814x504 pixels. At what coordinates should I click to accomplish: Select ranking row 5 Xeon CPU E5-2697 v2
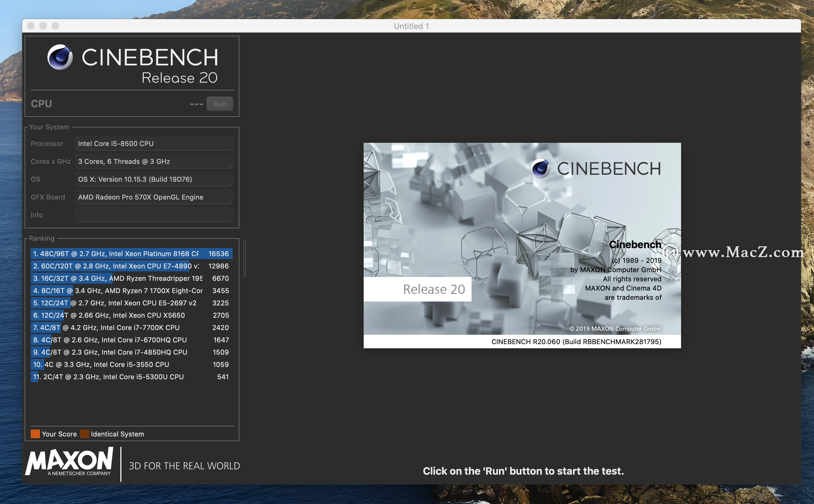pos(131,303)
